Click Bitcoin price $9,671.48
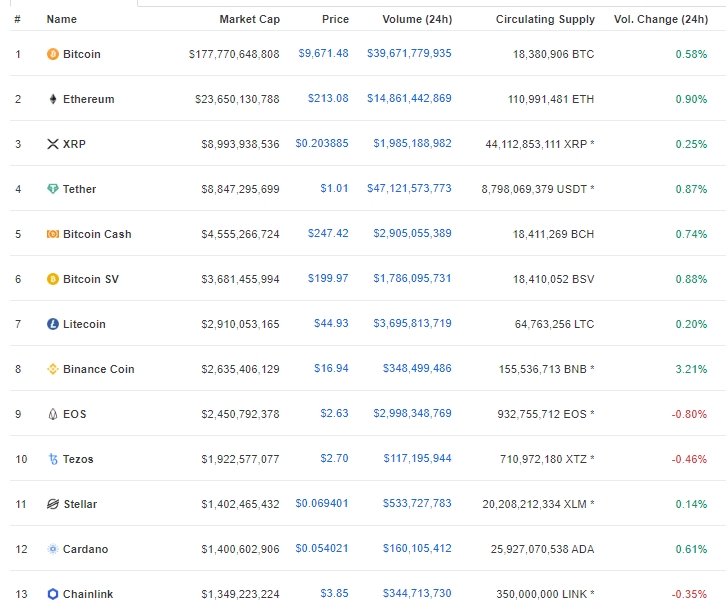Viewport: 726px width, 606px height. tap(323, 53)
